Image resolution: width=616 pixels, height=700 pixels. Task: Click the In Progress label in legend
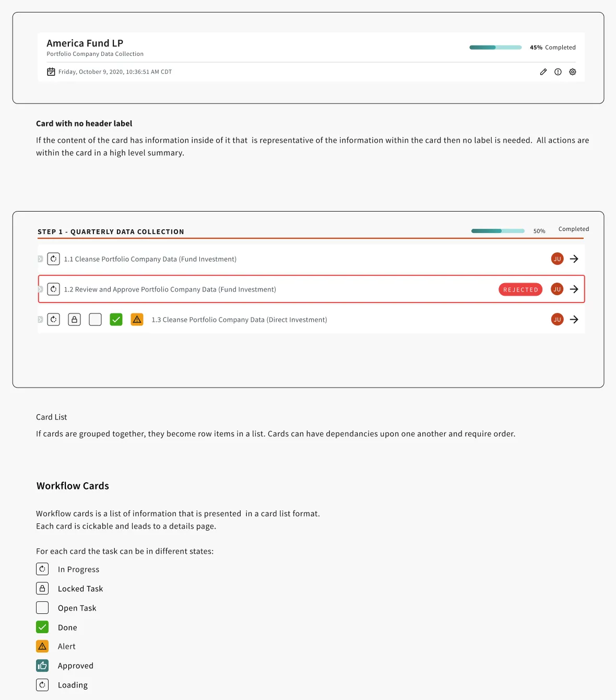(x=78, y=570)
